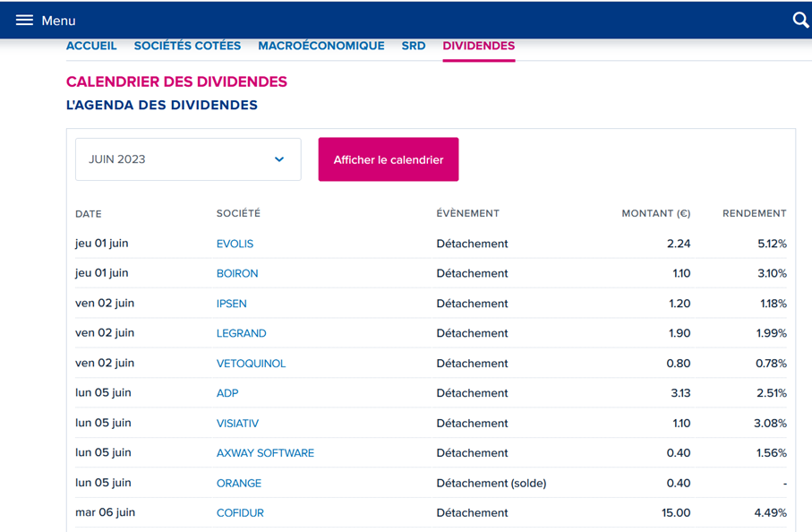Select the DIVIDENDES tab
812x532 pixels.
coord(478,46)
